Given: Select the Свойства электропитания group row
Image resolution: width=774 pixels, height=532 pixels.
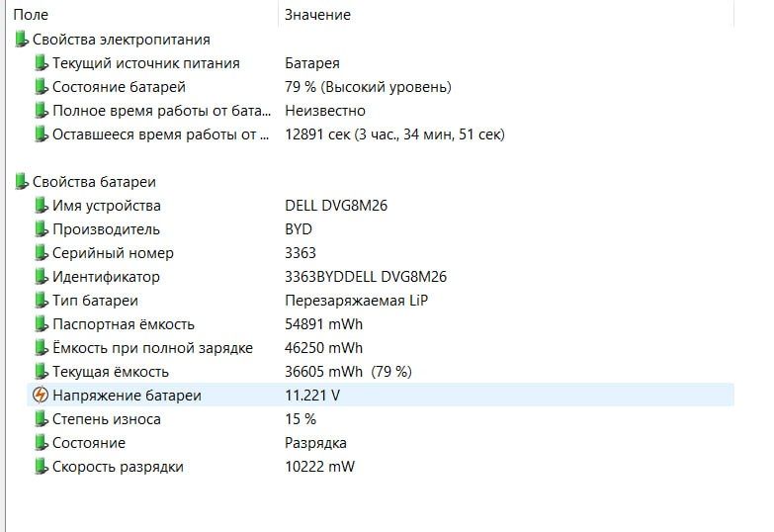Looking at the screenshot, I should [x=122, y=40].
